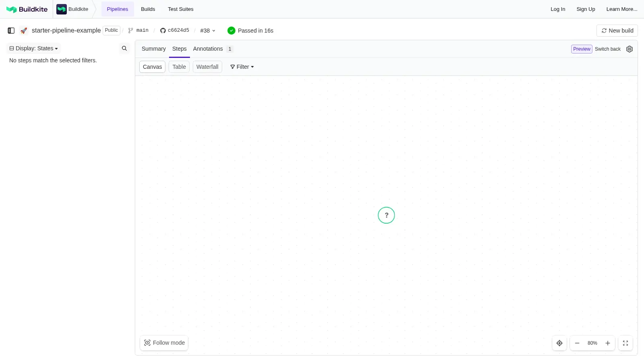Enter fullscreen canvas mode
644x362 pixels.
click(x=625, y=343)
